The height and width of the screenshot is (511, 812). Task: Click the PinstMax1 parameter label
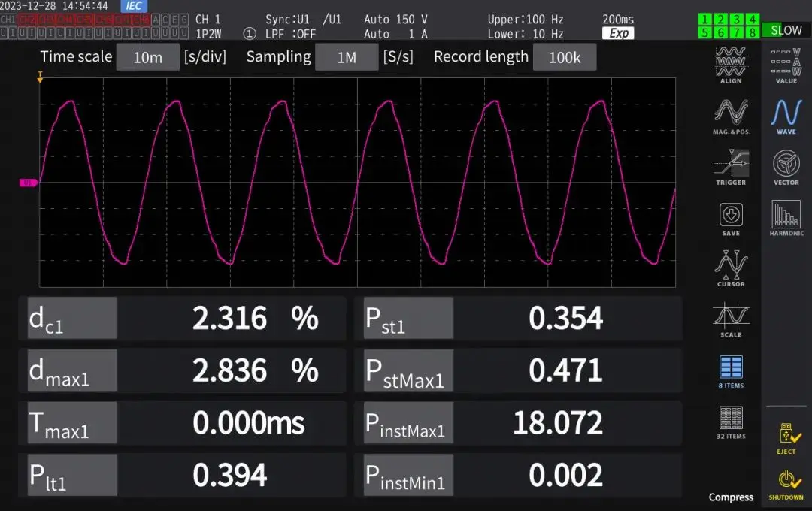click(408, 423)
